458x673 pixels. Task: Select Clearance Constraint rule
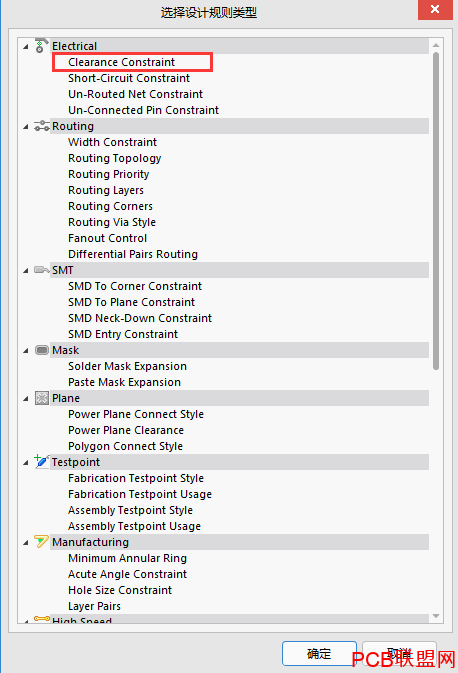pyautogui.click(x=121, y=62)
